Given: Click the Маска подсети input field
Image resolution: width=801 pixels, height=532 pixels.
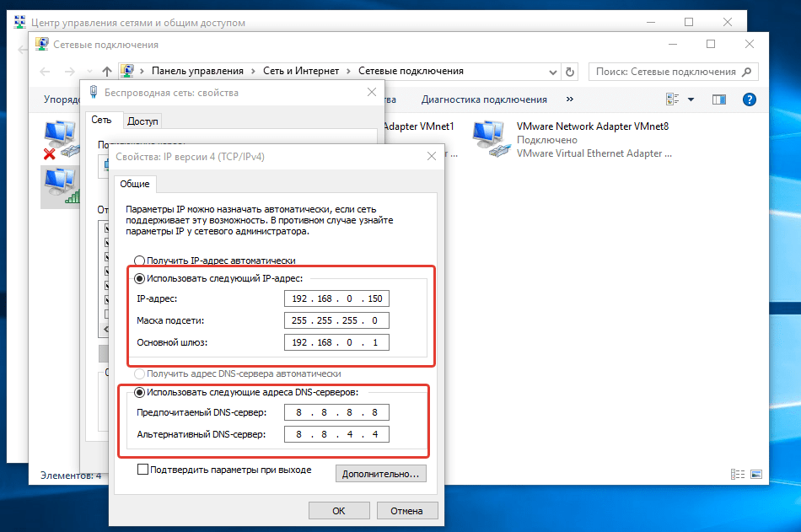Looking at the screenshot, I should point(336,320).
